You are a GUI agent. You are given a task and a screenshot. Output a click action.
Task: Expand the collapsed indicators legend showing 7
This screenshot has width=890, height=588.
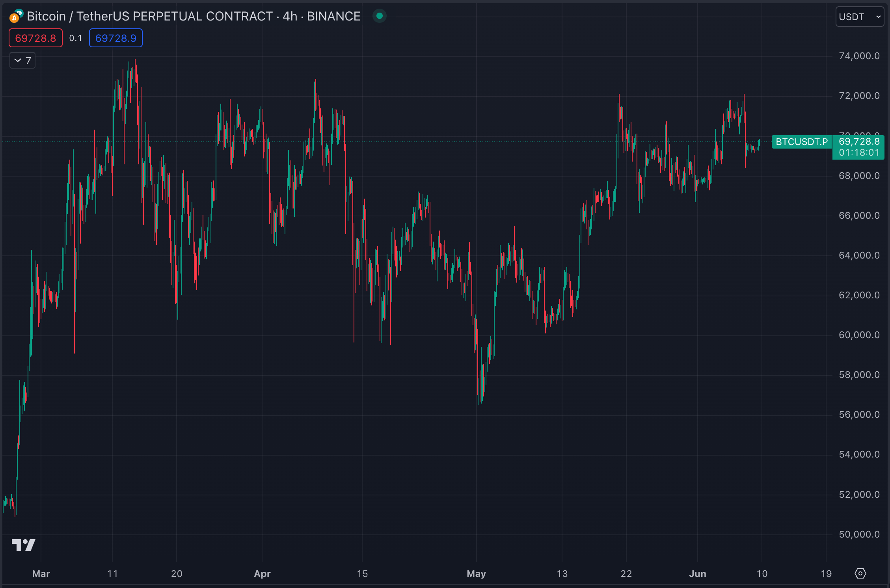pyautogui.click(x=22, y=61)
